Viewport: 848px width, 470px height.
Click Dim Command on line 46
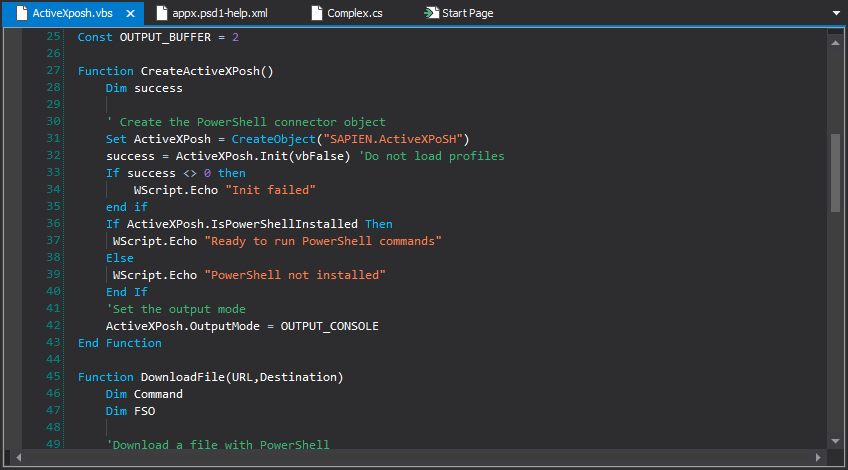click(x=144, y=394)
